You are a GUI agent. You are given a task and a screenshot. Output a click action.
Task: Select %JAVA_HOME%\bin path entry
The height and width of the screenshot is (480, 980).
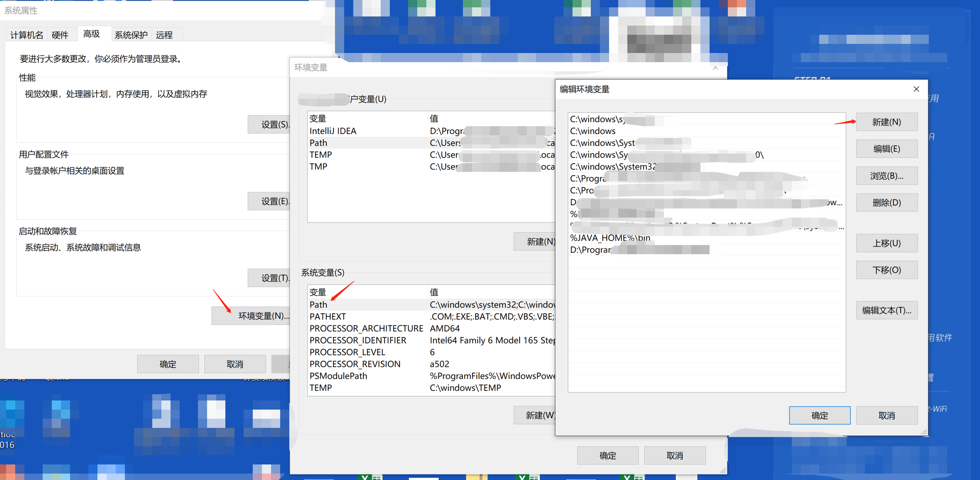[610, 238]
